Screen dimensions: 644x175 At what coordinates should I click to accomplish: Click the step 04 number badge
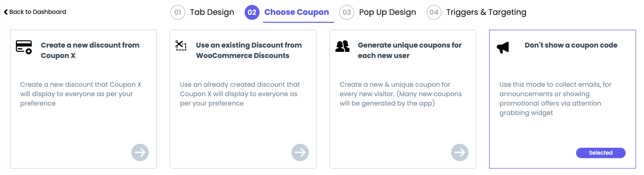tap(434, 12)
